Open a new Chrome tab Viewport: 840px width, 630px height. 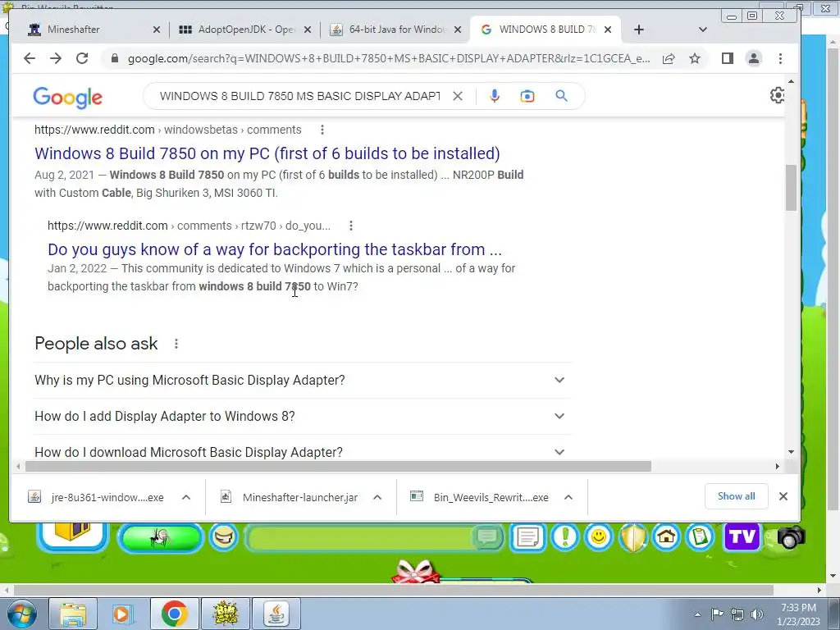[638, 30]
